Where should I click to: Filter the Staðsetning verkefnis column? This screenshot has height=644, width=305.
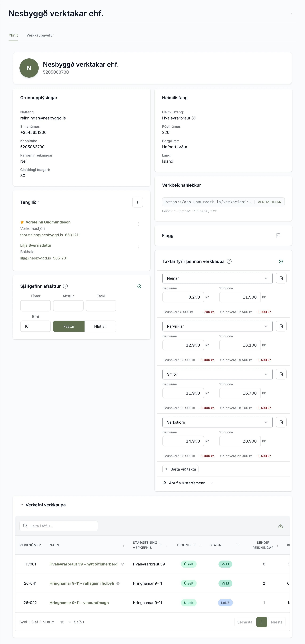(160, 545)
